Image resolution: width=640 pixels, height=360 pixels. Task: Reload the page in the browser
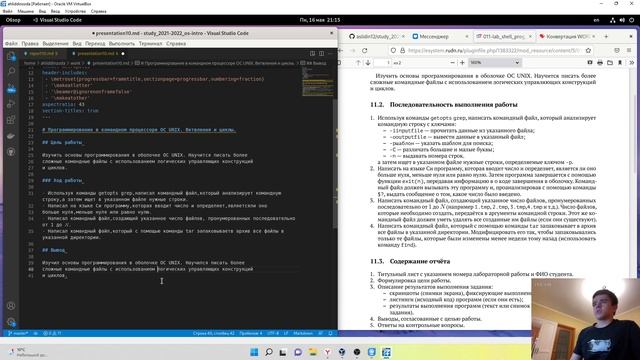[364, 50]
